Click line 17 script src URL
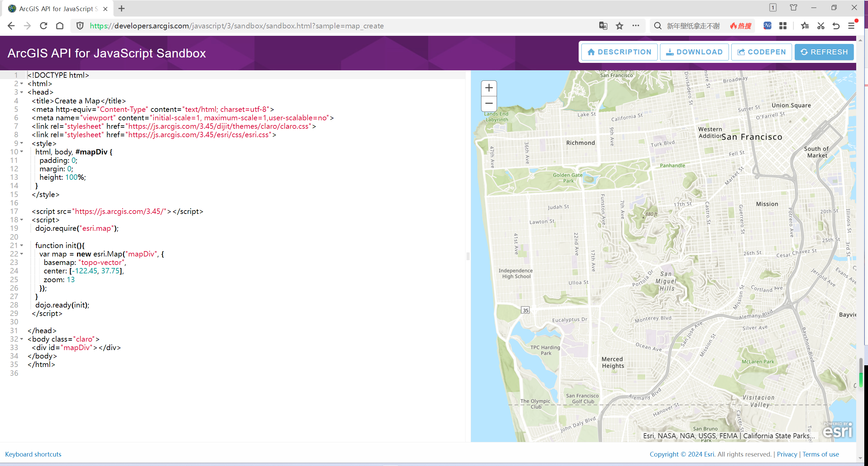This screenshot has width=868, height=466. point(120,212)
